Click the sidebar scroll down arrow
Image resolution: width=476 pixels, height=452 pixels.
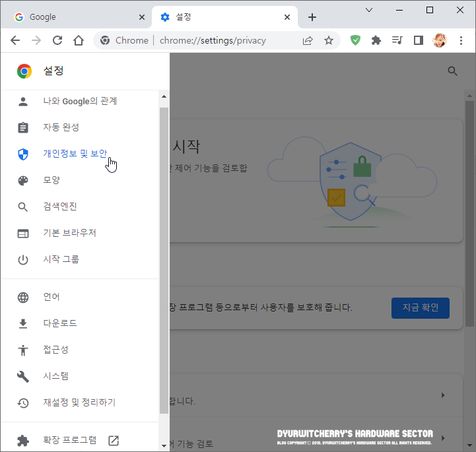coord(164,445)
